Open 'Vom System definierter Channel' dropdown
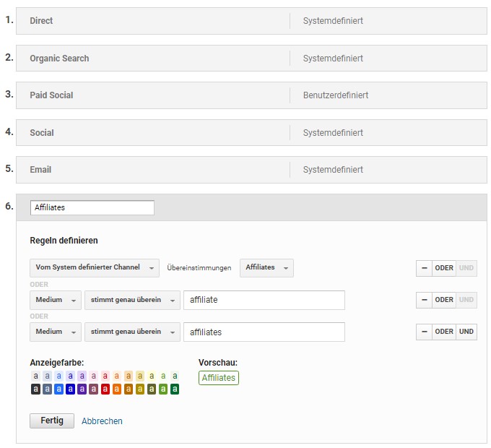Screen dimensions: 491x448 pyautogui.click(x=95, y=268)
